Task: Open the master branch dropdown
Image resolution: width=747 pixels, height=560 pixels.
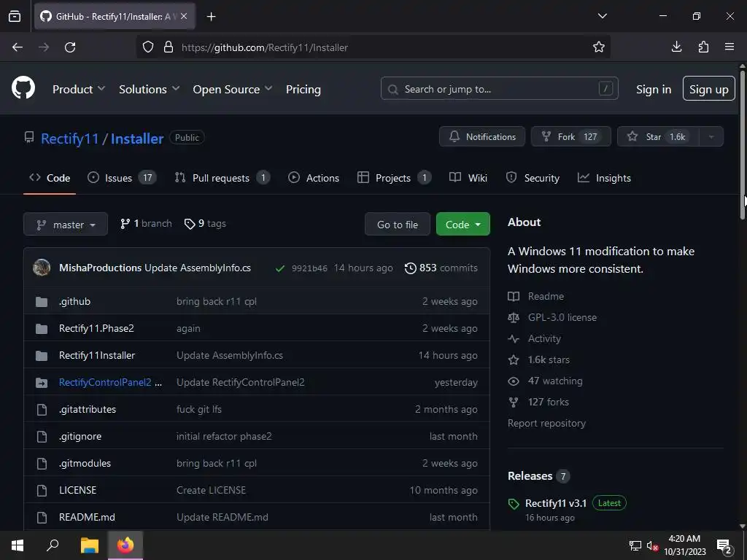Action: [x=65, y=224]
